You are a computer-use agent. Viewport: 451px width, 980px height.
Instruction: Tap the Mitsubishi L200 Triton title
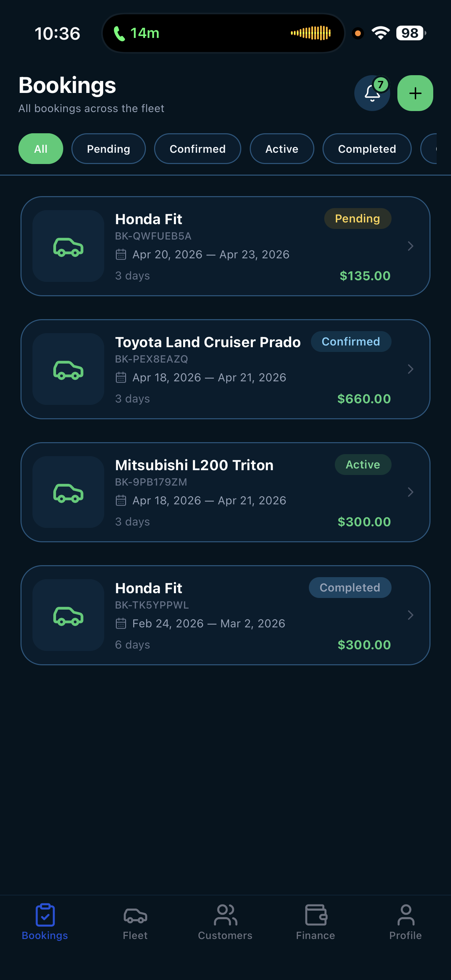[x=194, y=465]
